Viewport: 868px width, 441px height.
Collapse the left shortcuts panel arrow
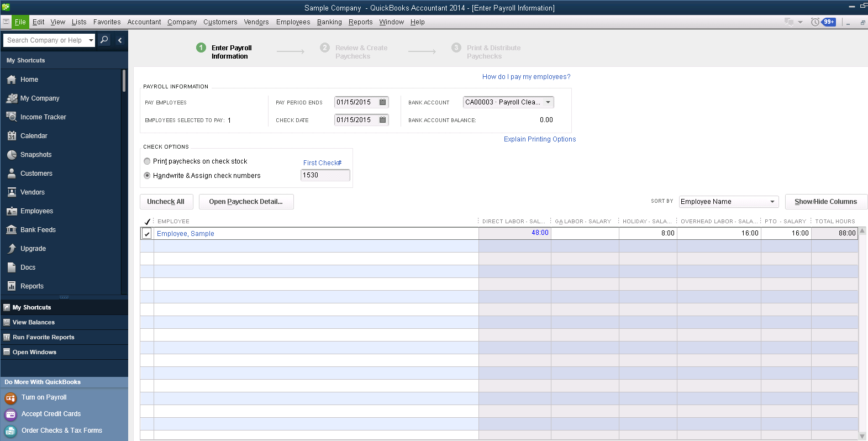coord(120,40)
